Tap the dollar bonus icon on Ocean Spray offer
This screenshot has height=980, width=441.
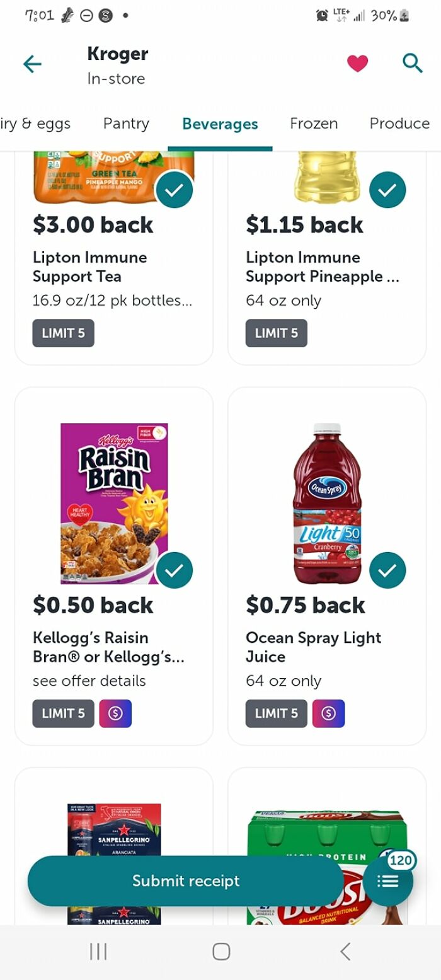[328, 713]
